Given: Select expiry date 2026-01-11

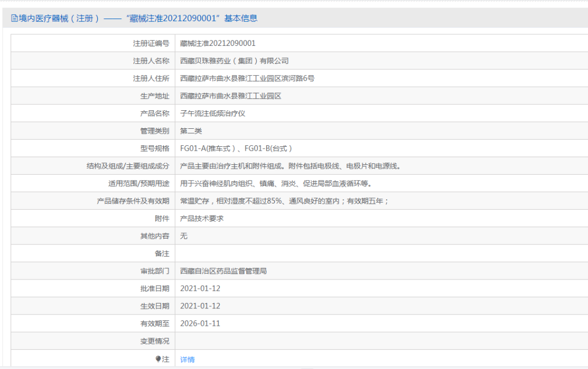Looking at the screenshot, I should click(x=200, y=324).
